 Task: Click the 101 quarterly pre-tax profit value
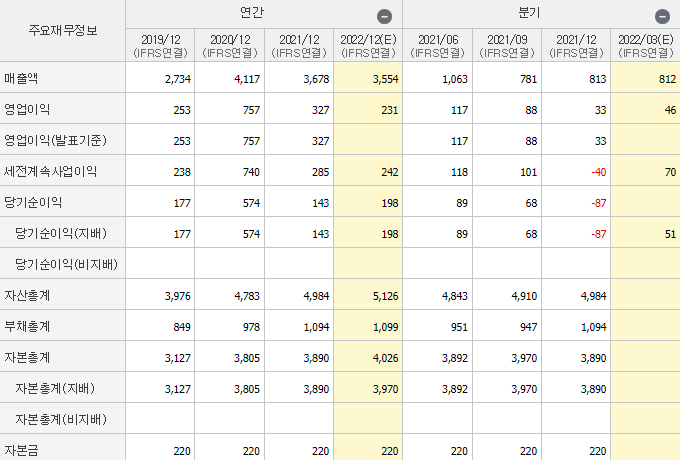[x=528, y=172]
